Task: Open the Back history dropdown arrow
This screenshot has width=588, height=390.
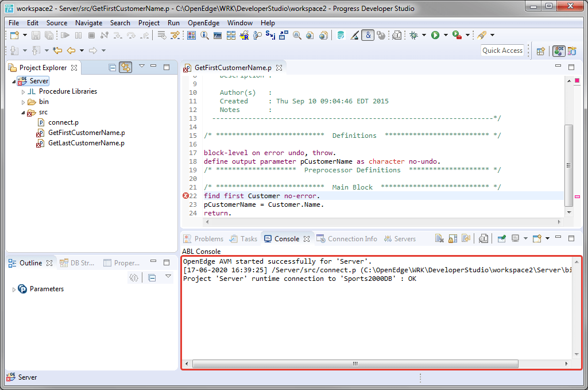Action: pos(82,50)
